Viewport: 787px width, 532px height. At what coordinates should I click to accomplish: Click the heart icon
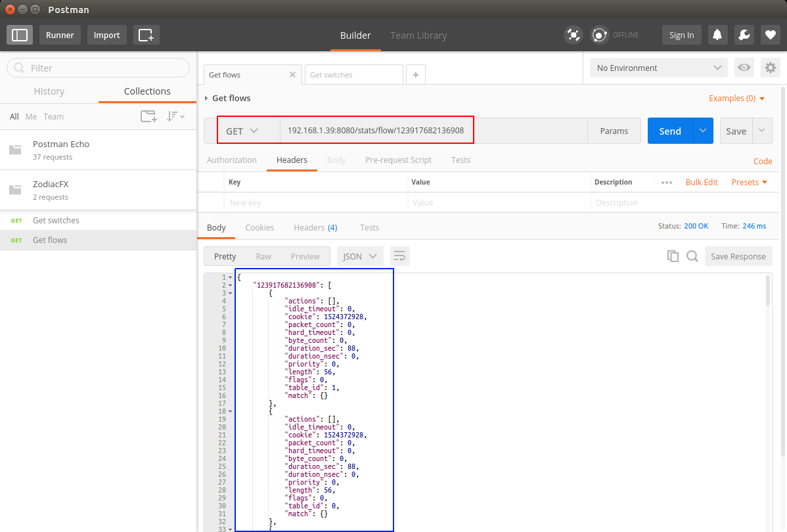tap(770, 35)
